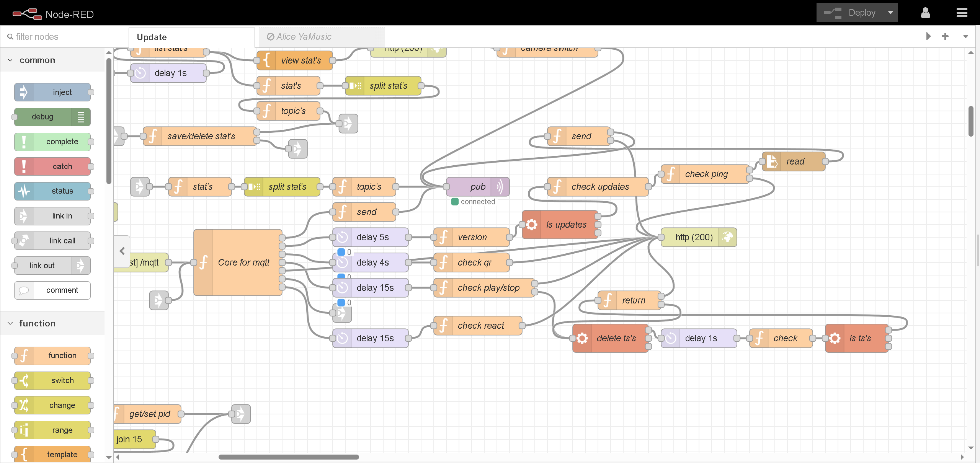Click the 'Is updates' exec gear icon
The image size is (980, 463).
[531, 225]
